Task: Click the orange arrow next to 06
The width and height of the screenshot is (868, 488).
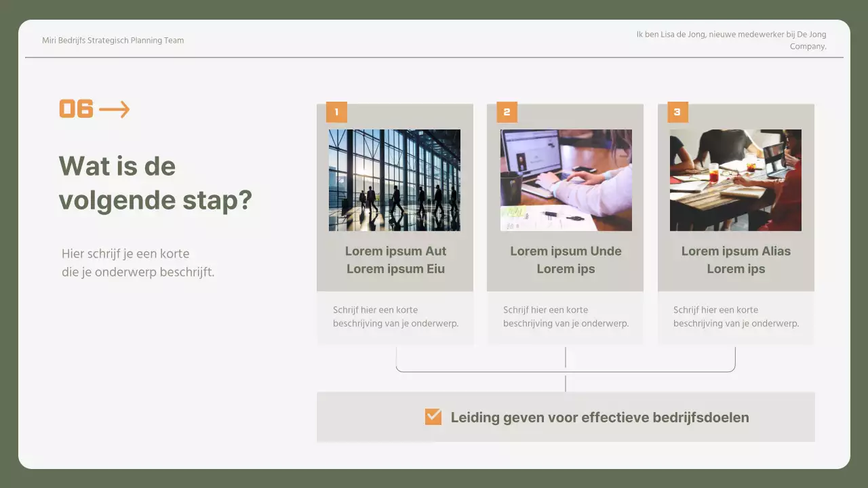Action: point(114,109)
